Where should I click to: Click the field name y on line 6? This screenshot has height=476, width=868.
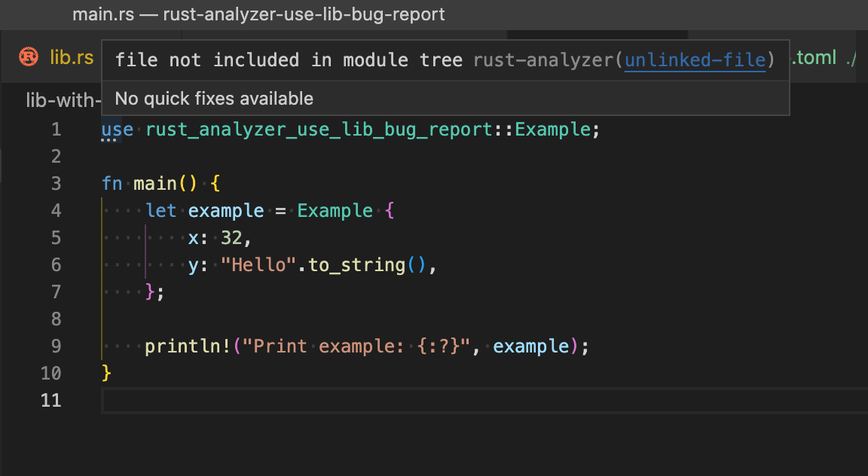click(193, 266)
